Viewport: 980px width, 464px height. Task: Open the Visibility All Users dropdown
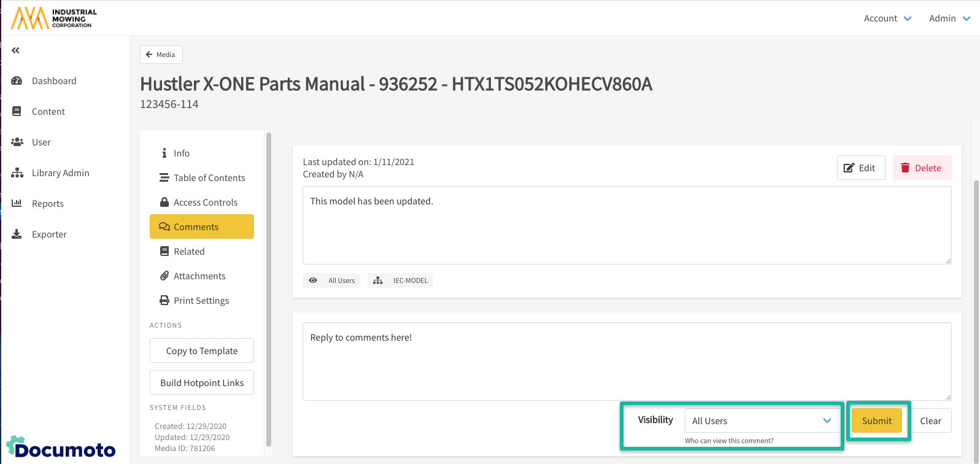[761, 421]
